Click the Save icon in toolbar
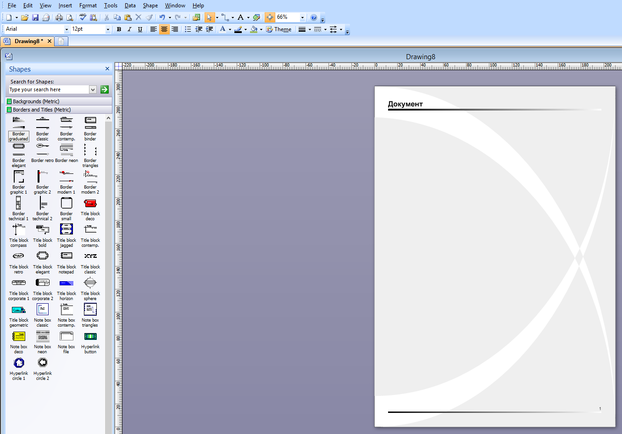The width and height of the screenshot is (622, 434). tap(34, 17)
